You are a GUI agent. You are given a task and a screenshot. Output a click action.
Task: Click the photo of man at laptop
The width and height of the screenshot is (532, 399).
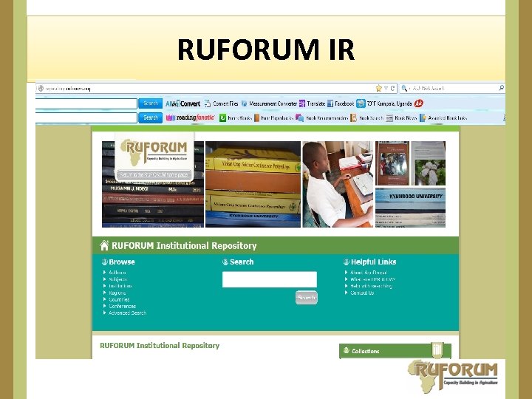pyautogui.click(x=338, y=184)
